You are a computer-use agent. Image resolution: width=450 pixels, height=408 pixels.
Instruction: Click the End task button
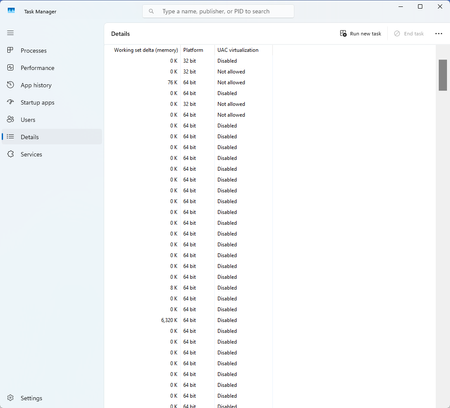coord(409,34)
